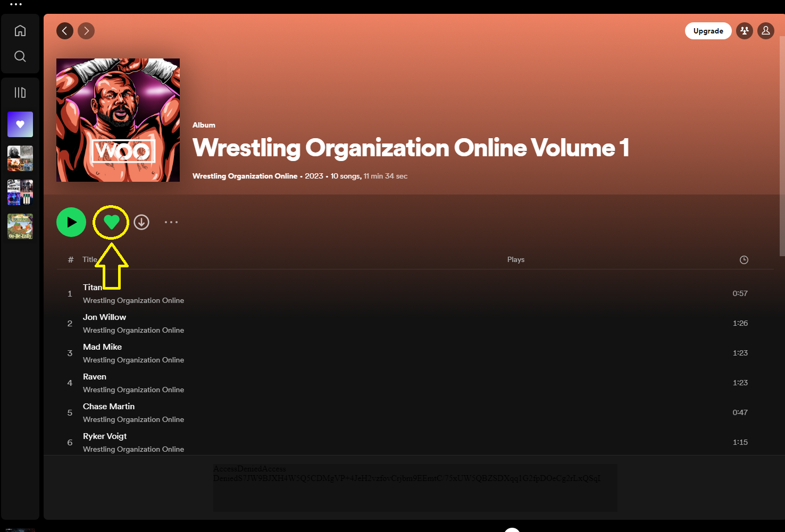Click track number 4 beside Raven
Image resolution: width=785 pixels, height=532 pixels.
[x=70, y=383]
